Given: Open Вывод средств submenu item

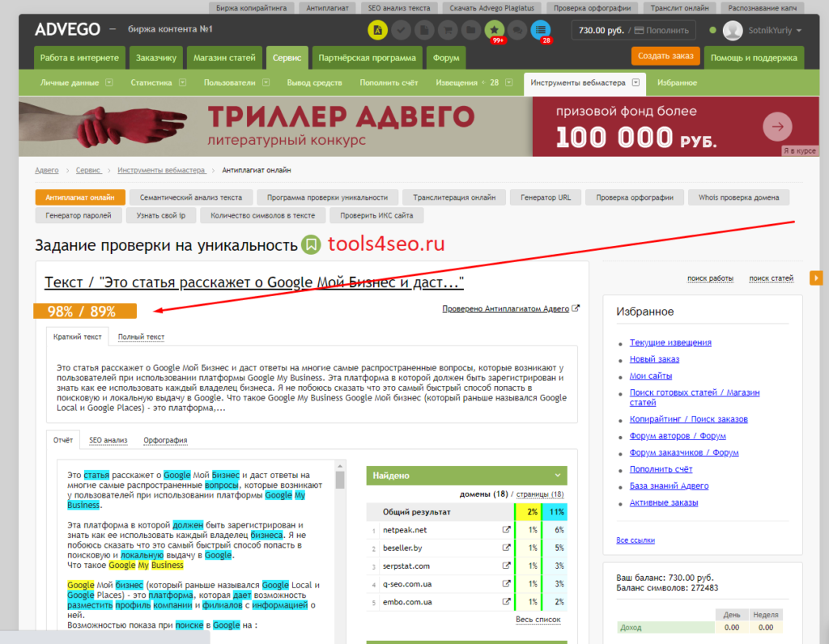Looking at the screenshot, I should click(314, 83).
